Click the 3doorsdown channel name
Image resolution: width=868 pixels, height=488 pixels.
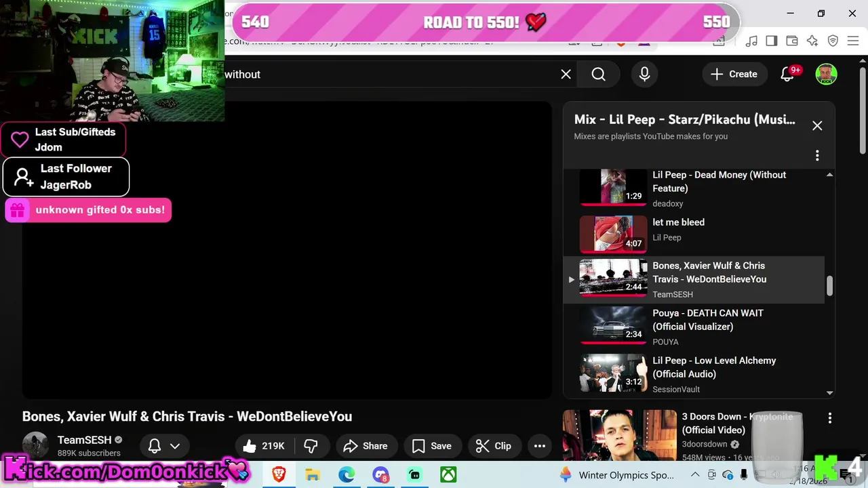[x=705, y=444]
